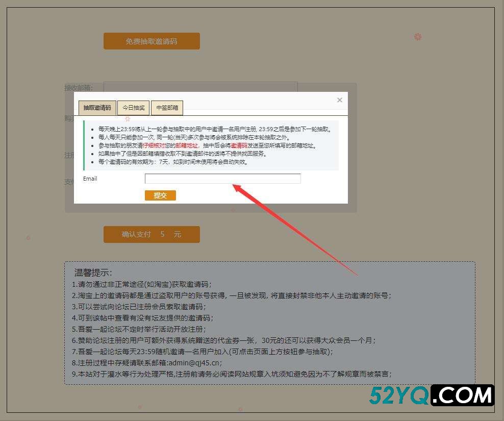Switch to the 今日抽奖 tab
This screenshot has width=504, height=421.
[133, 107]
